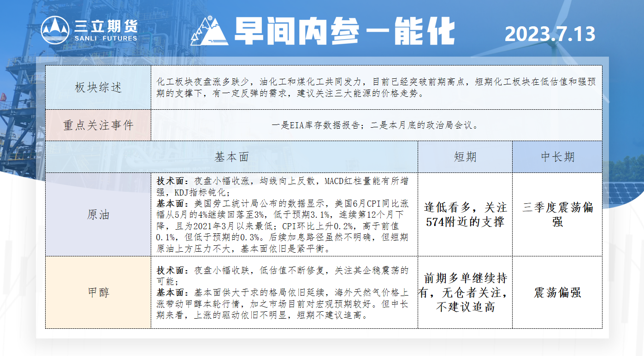The height and width of the screenshot is (356, 644).
Task: Click the 三立期货 brand name text
Action: pyautogui.click(x=106, y=26)
